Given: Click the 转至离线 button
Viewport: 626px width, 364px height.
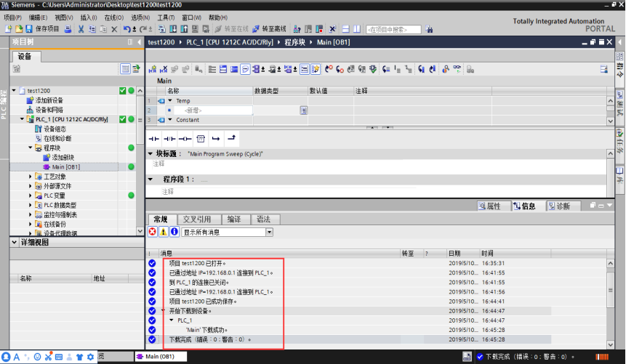Looking at the screenshot, I should (x=270, y=29).
